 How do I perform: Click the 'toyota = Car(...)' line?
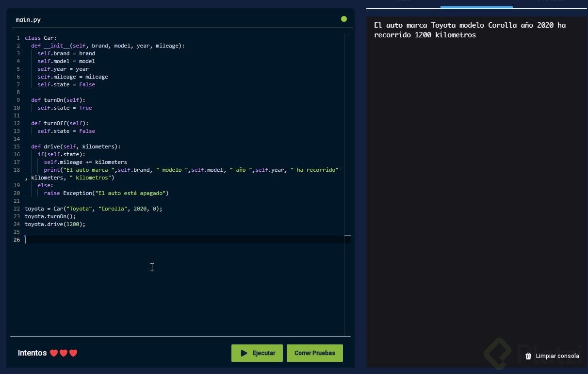point(94,209)
